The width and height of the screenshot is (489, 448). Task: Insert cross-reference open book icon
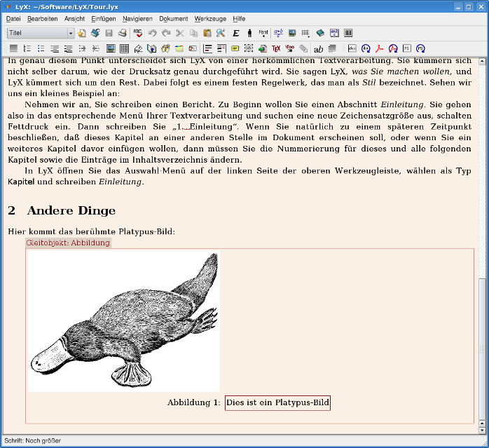[152, 48]
